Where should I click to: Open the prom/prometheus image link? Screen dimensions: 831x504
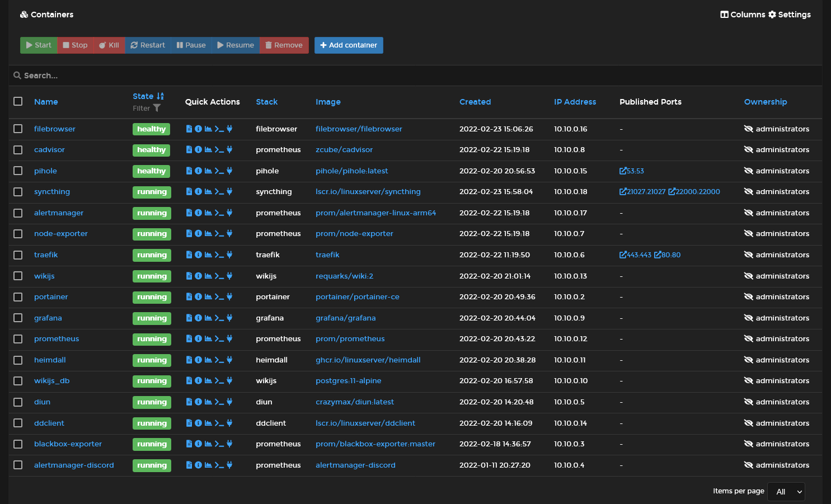click(x=350, y=339)
